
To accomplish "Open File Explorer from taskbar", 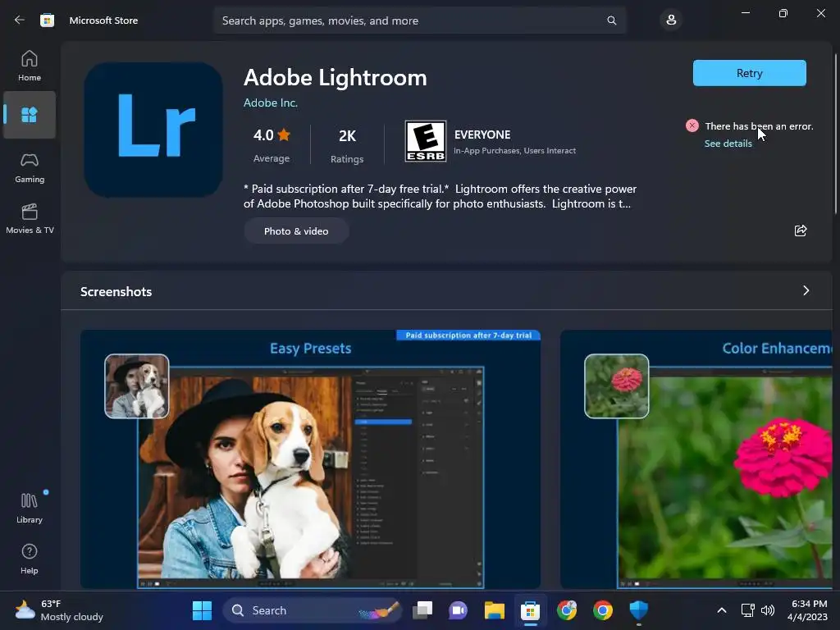I will pyautogui.click(x=495, y=610).
